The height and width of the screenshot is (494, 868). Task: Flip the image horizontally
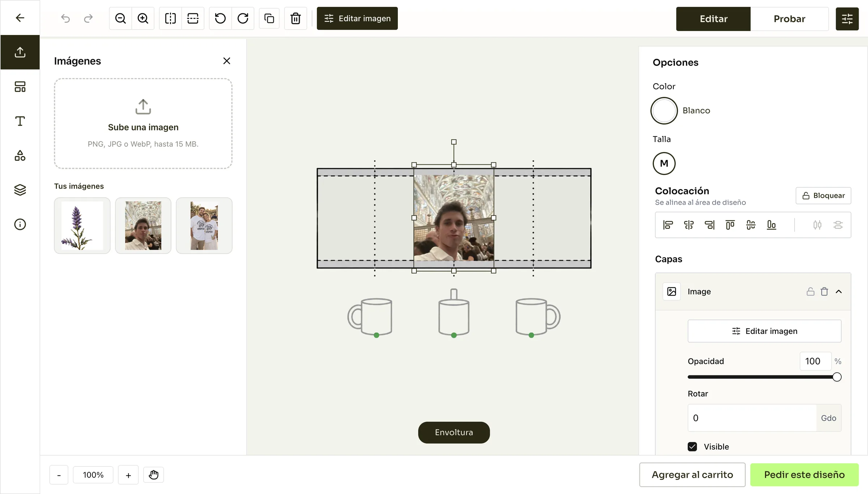(x=170, y=18)
